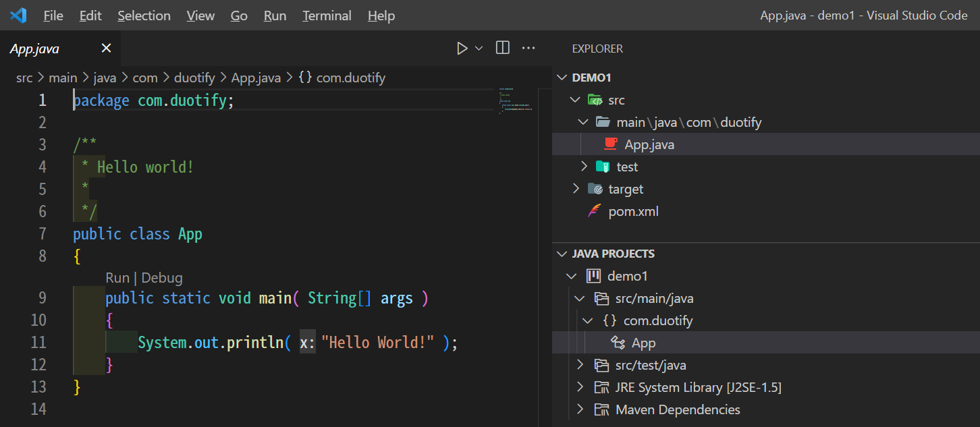
Task: Click the code minimap in the editor
Action: tap(516, 100)
